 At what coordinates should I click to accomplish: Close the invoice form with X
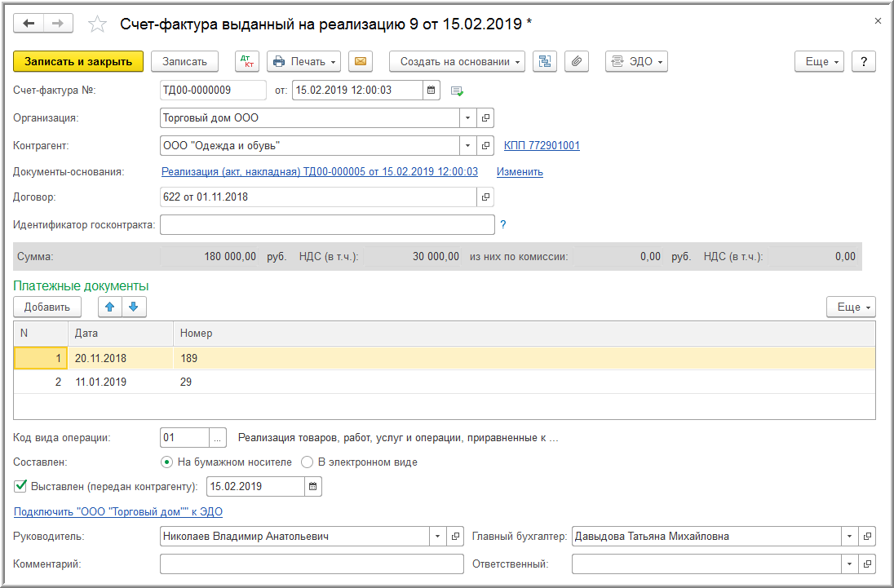click(878, 21)
